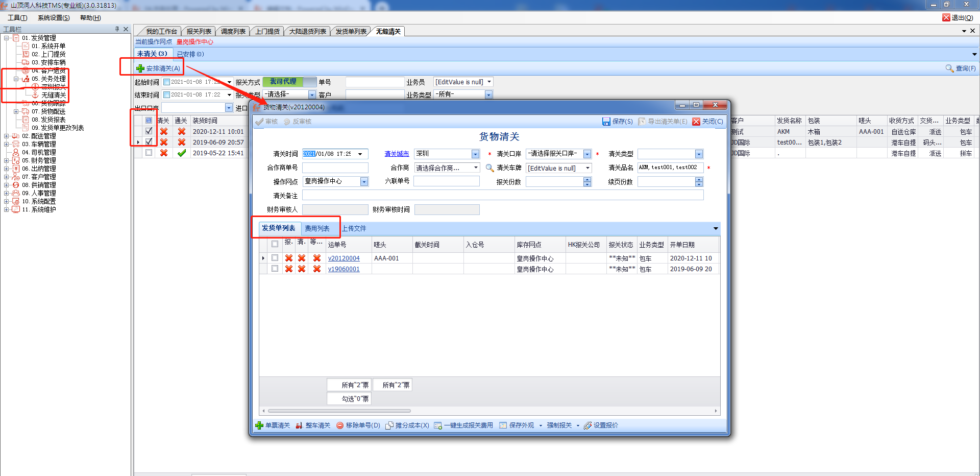The image size is (980, 476).
Task: Expand the 操作网点 combo box
Action: click(x=364, y=182)
